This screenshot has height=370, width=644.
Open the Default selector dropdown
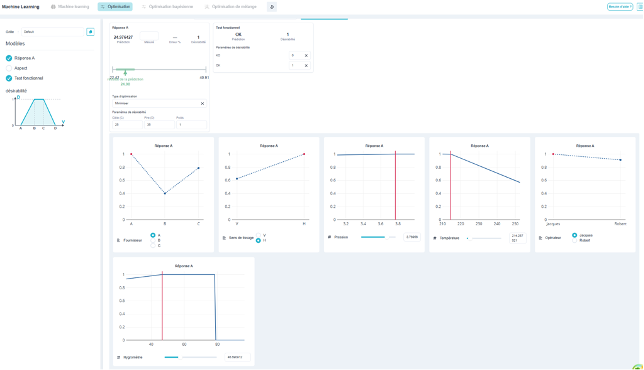coord(53,32)
